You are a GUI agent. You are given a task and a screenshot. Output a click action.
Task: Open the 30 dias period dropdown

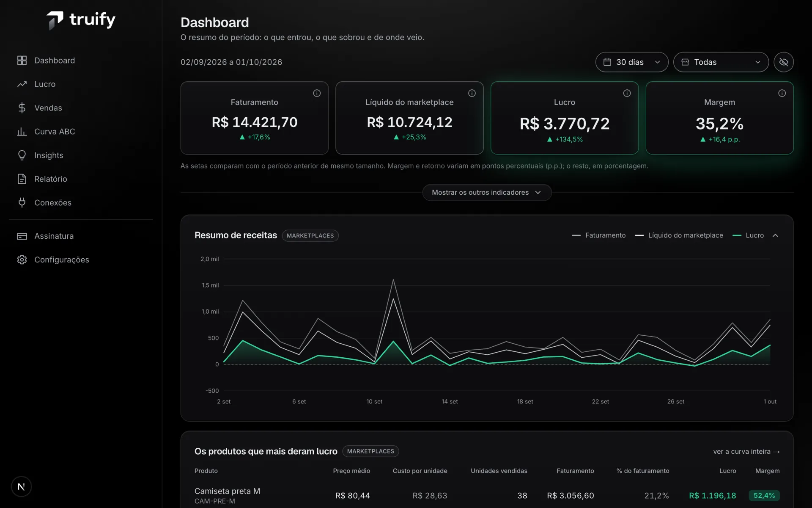pyautogui.click(x=632, y=62)
